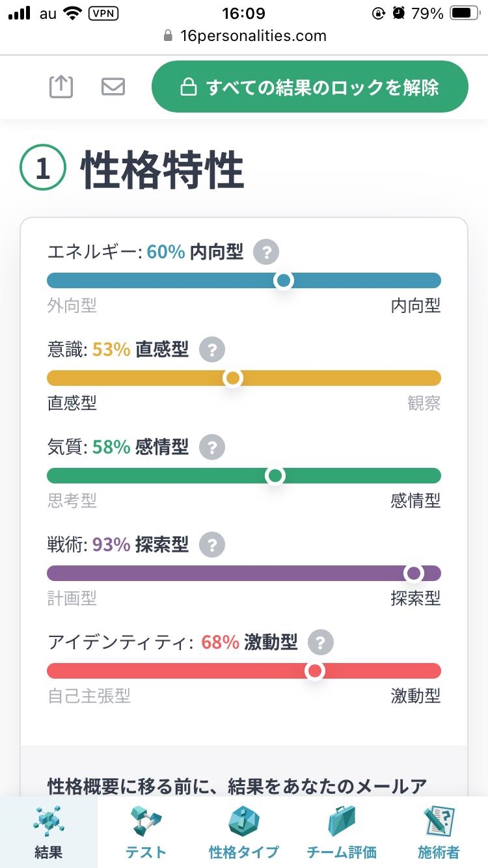Image resolution: width=488 pixels, height=868 pixels.
Task: Open help for エネルギー trait
Action: click(266, 252)
